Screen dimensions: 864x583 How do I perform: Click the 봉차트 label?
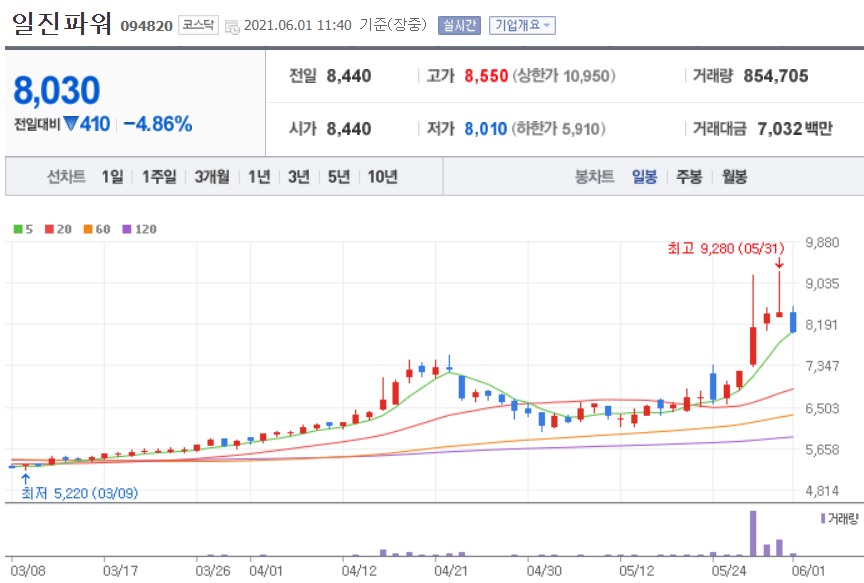pos(595,177)
